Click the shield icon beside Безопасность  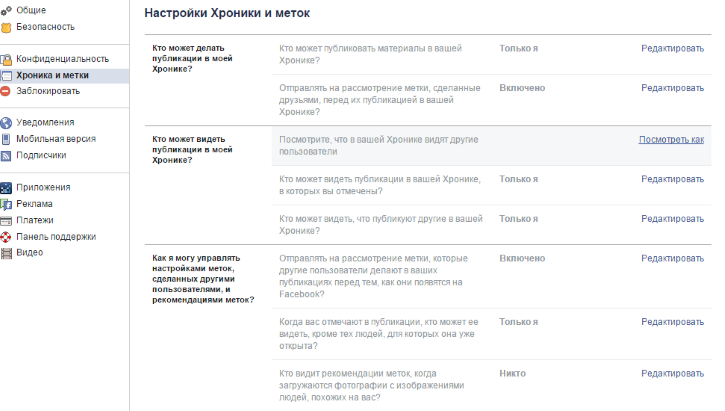click(x=7, y=28)
